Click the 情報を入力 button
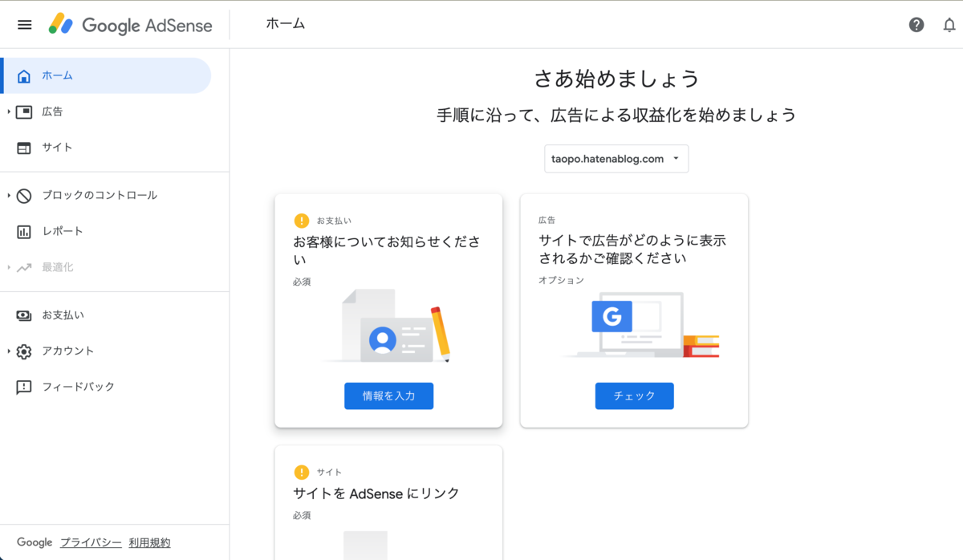 coord(389,396)
